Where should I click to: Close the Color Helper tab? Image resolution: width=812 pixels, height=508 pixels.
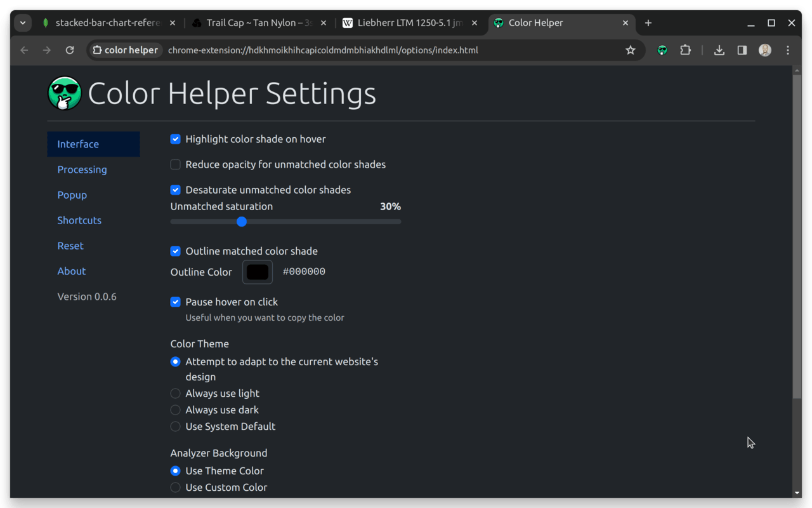point(625,23)
